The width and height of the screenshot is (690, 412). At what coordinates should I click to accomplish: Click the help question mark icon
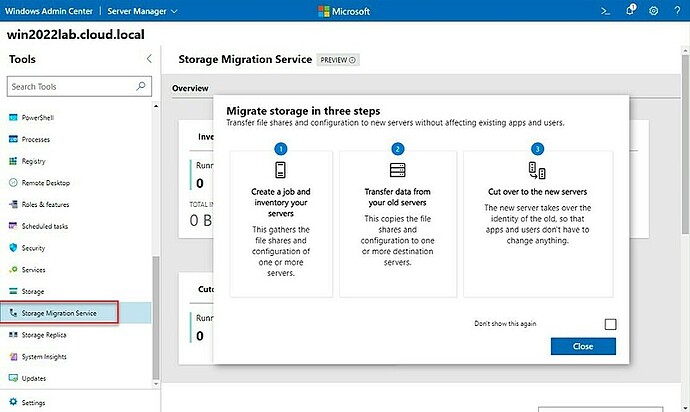[677, 11]
